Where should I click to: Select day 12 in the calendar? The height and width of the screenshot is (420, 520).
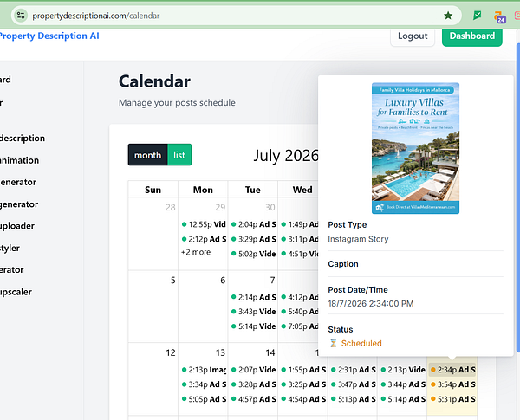171,353
